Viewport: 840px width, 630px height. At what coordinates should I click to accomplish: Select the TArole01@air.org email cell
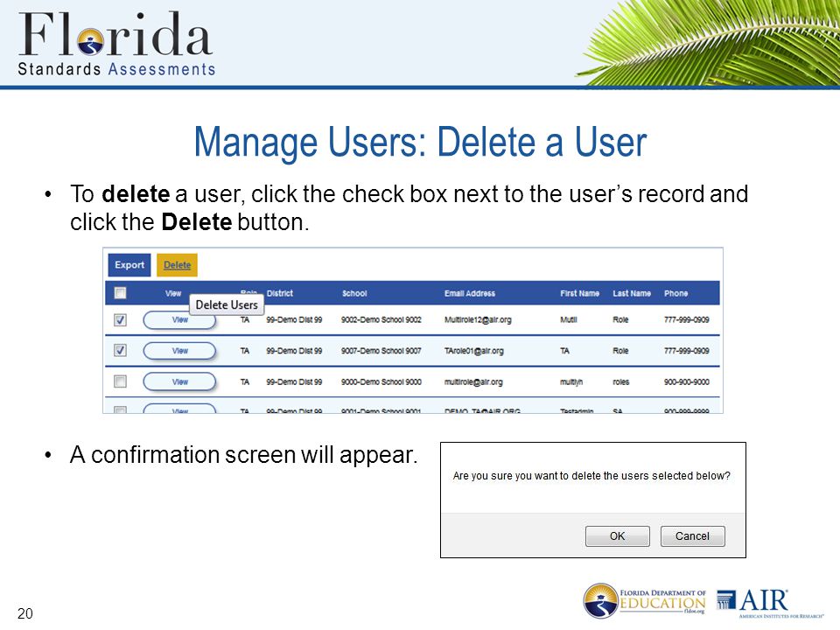point(474,351)
